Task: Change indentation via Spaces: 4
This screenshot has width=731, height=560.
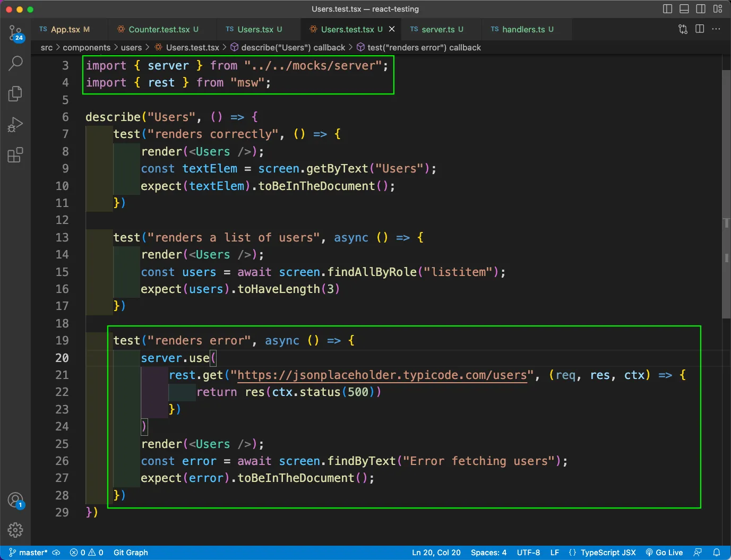Action: pyautogui.click(x=488, y=553)
